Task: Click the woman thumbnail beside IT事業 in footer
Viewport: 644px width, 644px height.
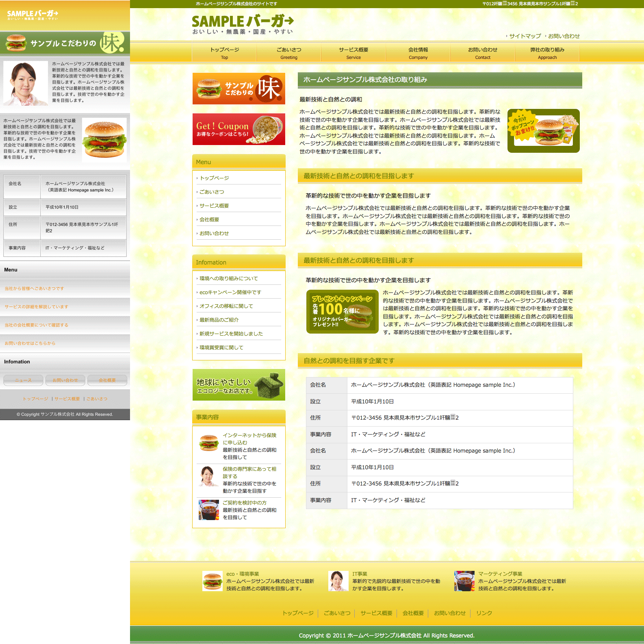Action: click(x=338, y=581)
